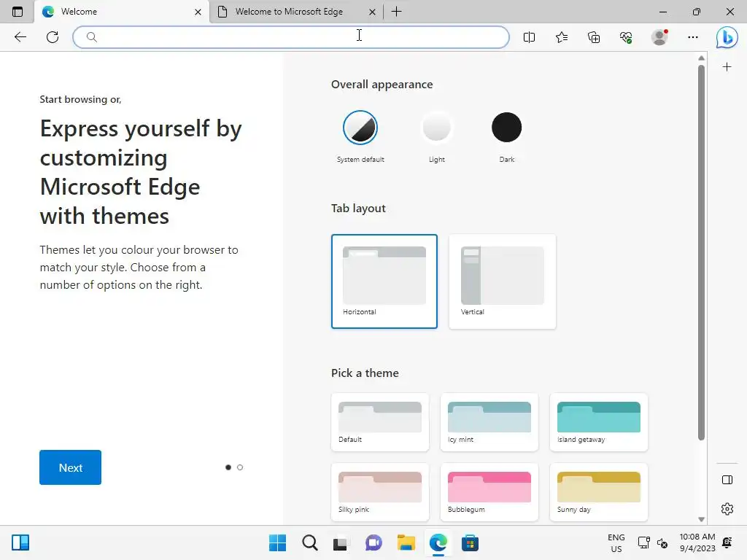Pick the Default theme
The width and height of the screenshot is (747, 560).
(379, 422)
